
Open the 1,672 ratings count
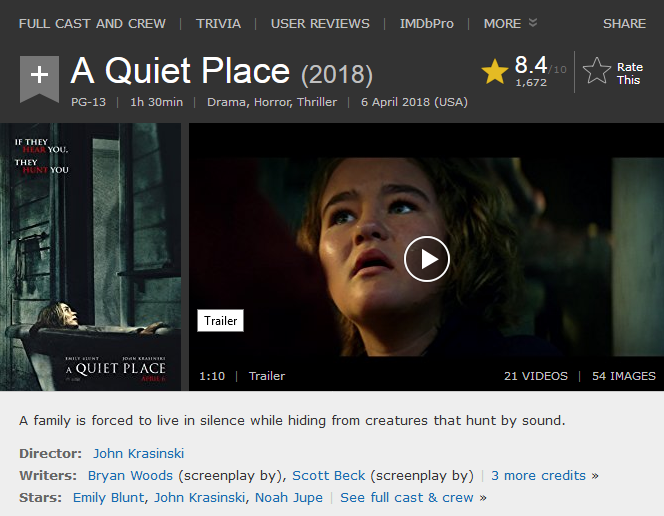[x=531, y=83]
